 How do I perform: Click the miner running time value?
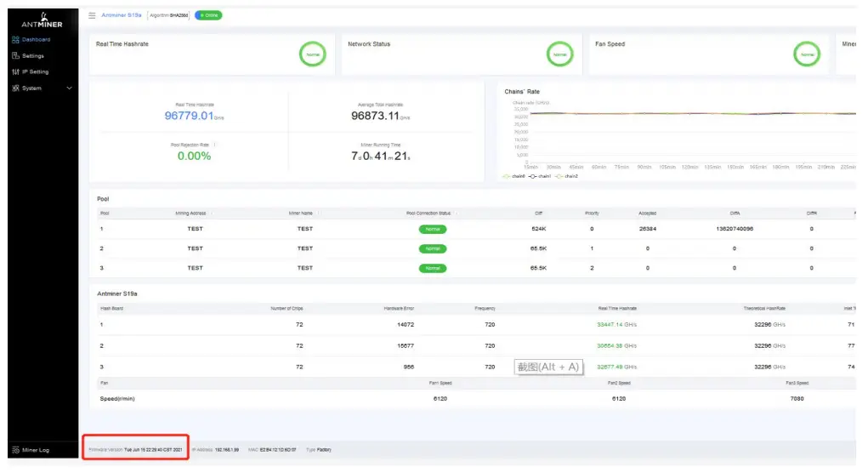pos(380,157)
